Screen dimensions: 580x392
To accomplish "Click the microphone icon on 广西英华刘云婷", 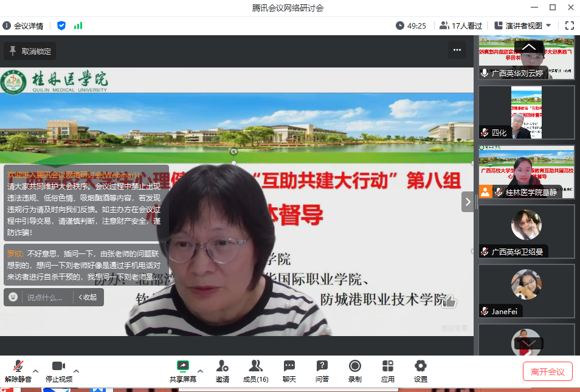I will coord(485,73).
